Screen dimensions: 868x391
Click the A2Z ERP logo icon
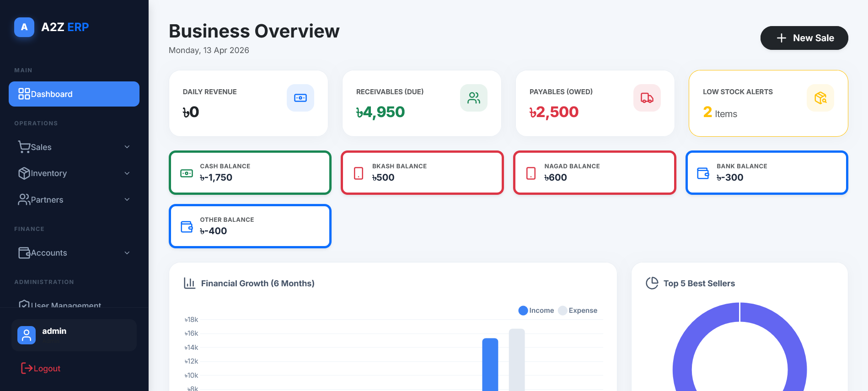pos(24,27)
